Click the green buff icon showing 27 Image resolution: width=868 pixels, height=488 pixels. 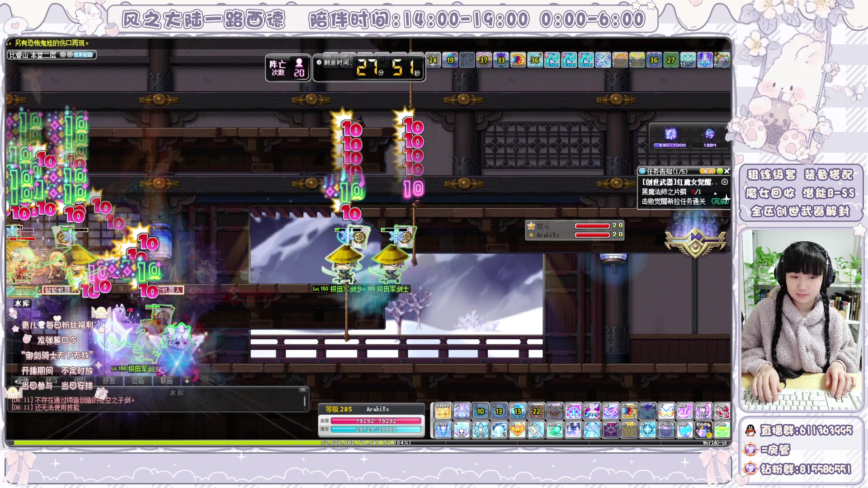tap(671, 60)
